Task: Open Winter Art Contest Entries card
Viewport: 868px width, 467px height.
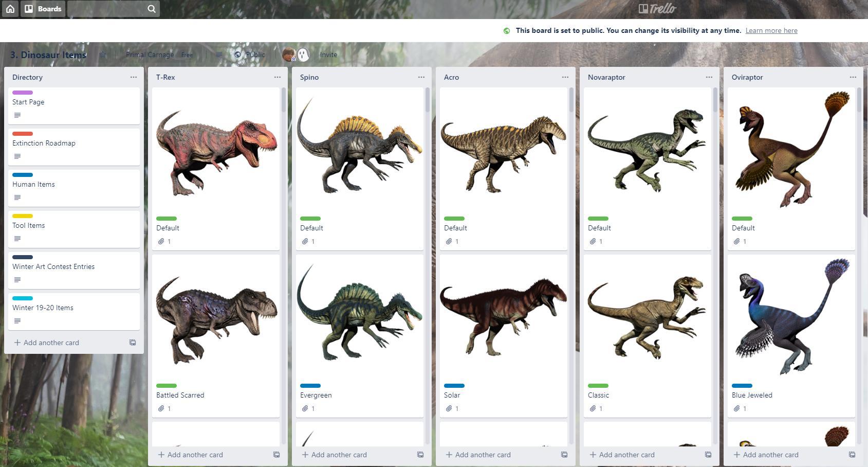Action: coord(74,271)
